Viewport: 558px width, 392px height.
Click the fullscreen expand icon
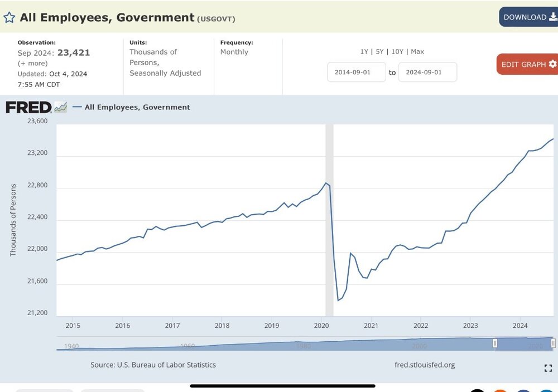coord(548,368)
